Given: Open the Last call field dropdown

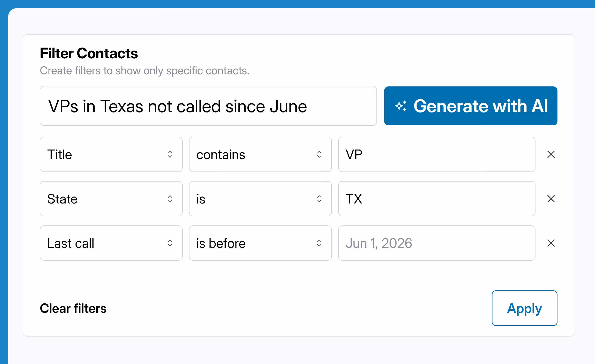Looking at the screenshot, I should [x=111, y=243].
